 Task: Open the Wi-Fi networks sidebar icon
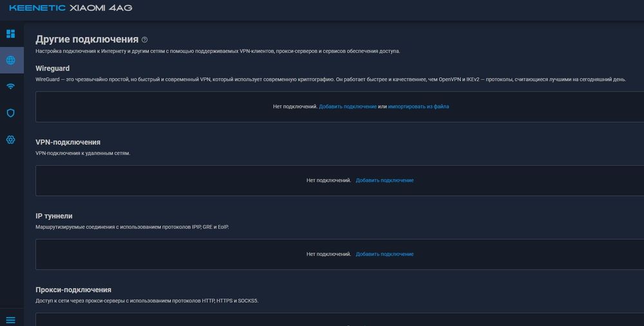pos(10,86)
